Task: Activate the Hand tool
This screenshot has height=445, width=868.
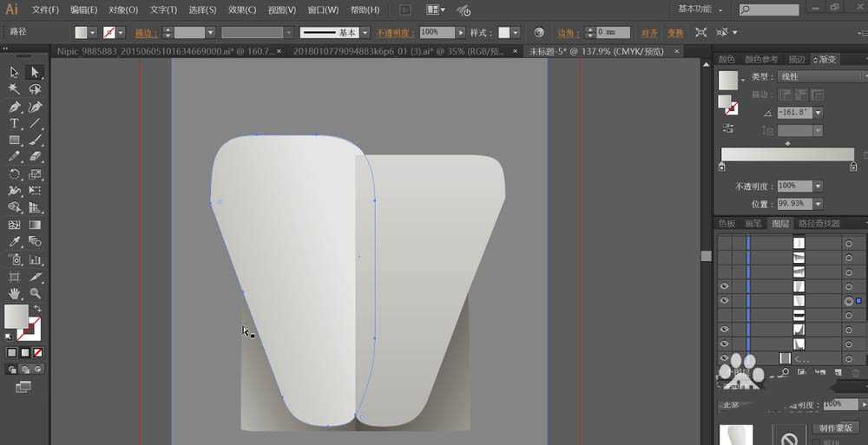Action: point(15,293)
